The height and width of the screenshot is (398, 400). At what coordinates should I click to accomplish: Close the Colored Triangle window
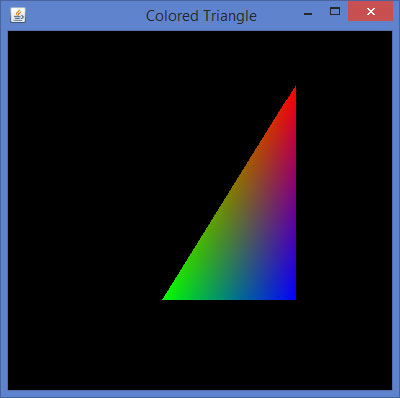pos(370,11)
